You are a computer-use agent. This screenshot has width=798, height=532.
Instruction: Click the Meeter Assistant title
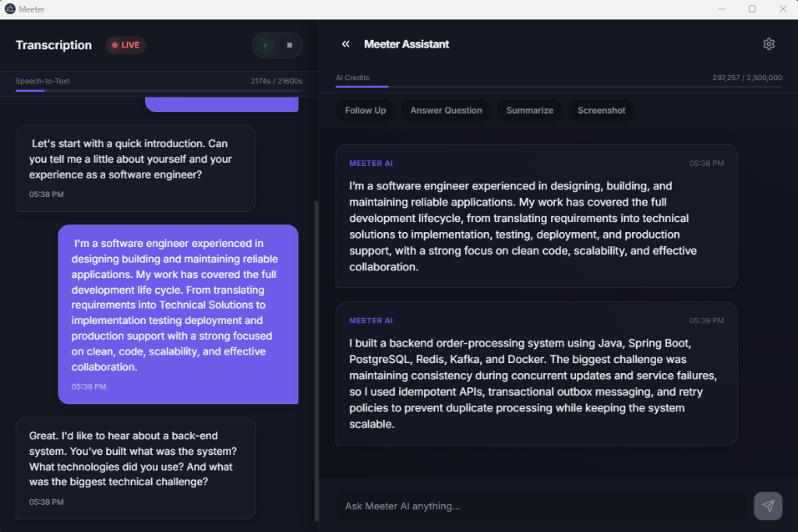406,44
